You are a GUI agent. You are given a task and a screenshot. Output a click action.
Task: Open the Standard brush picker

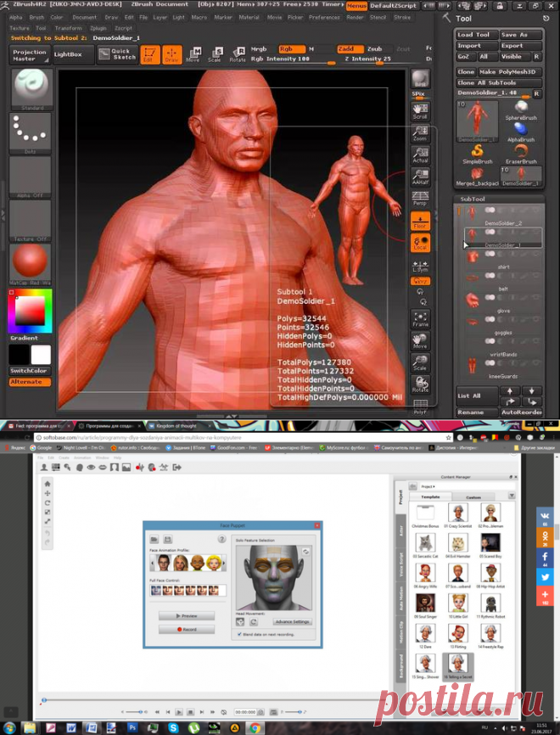tap(31, 89)
